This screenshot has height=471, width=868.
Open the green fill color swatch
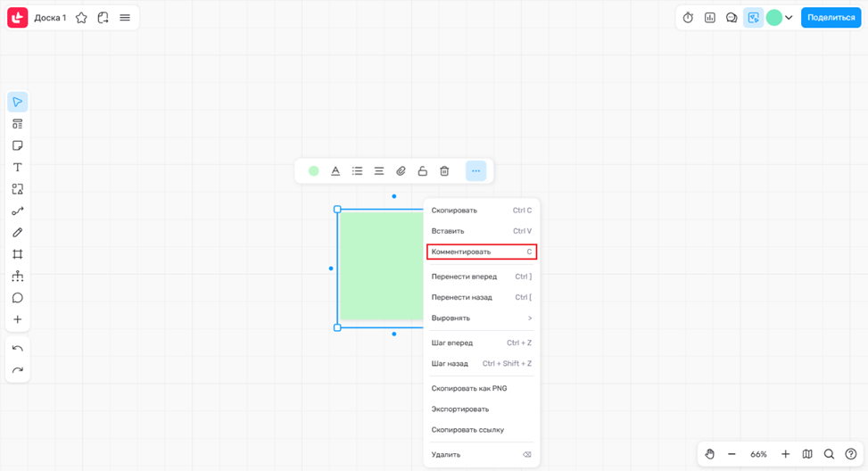314,171
